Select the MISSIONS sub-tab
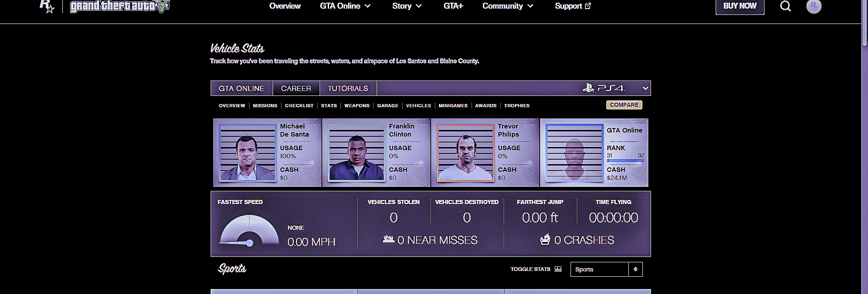The width and height of the screenshot is (868, 294). [265, 105]
